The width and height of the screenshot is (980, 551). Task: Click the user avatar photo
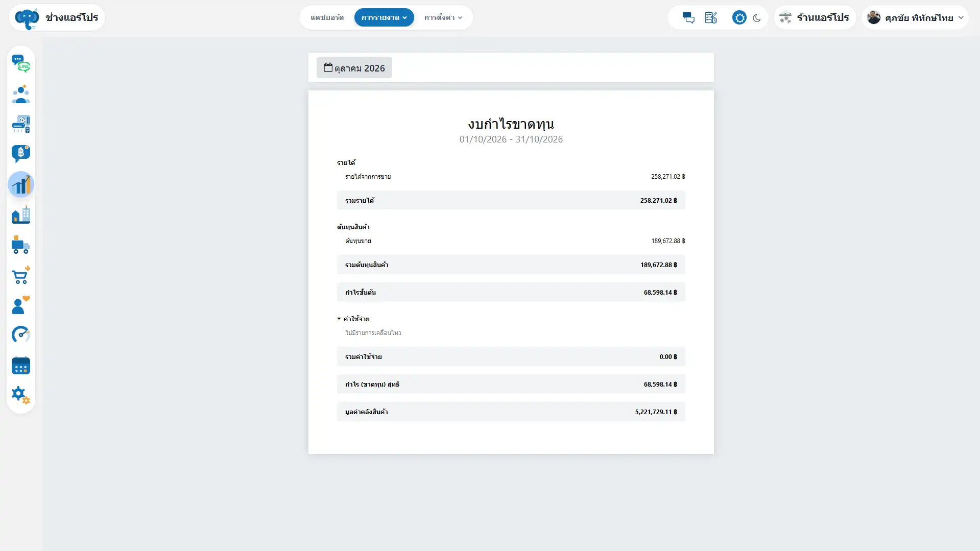(x=874, y=17)
